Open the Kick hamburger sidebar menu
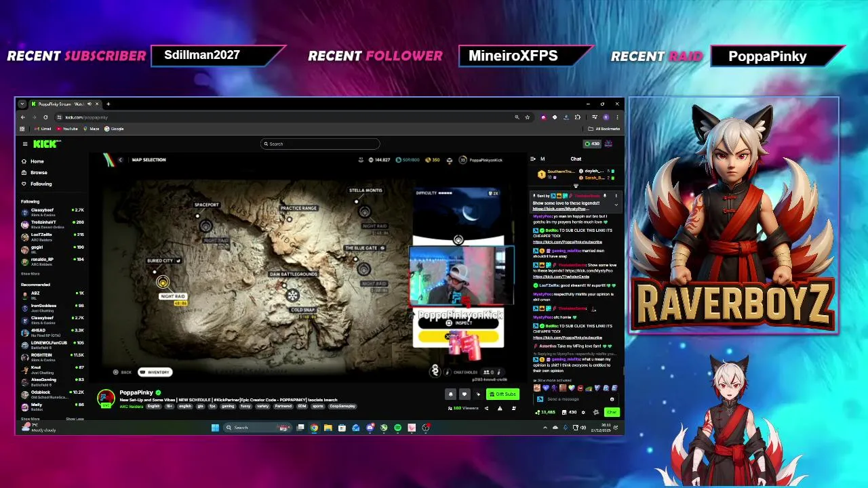 tap(25, 144)
